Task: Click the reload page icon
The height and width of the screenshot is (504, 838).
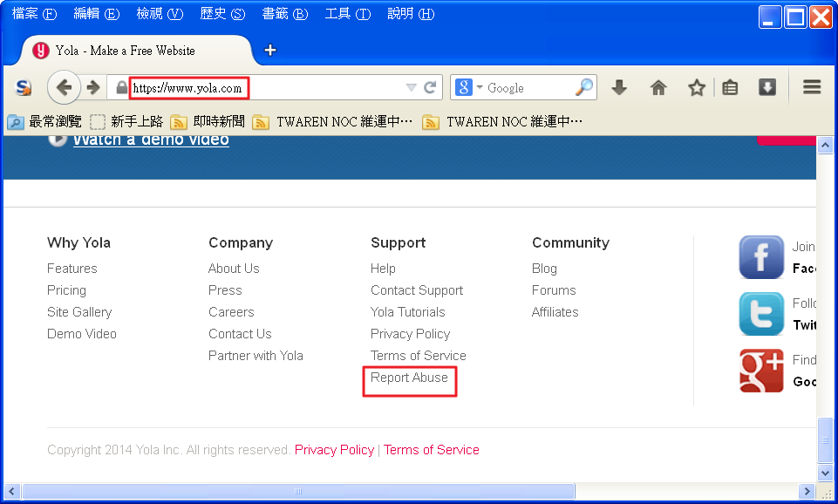Action: pyautogui.click(x=430, y=87)
